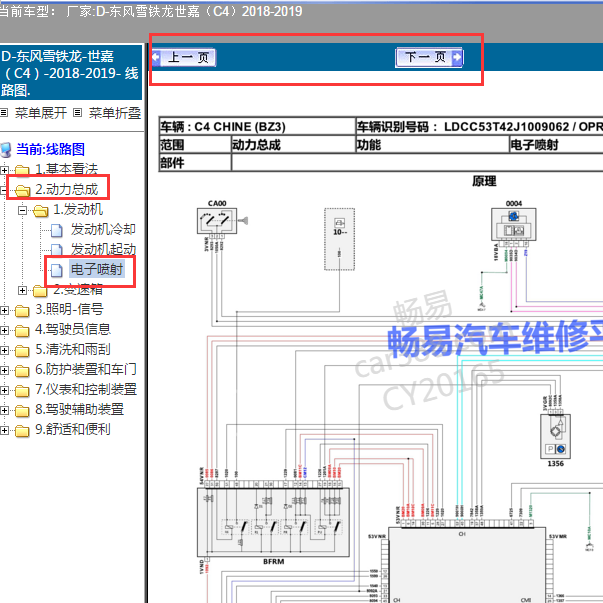
Task: Select the 1.发动机 tree item
Action: pos(78,209)
